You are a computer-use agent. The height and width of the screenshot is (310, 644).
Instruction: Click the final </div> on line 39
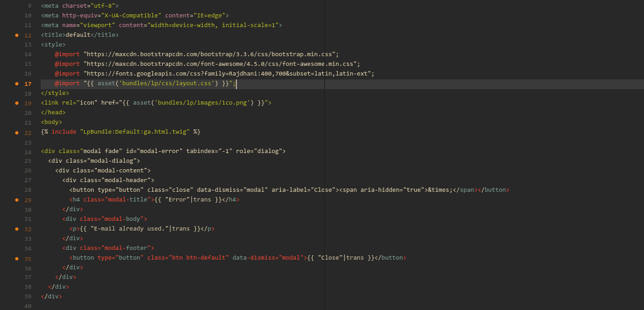51,296
